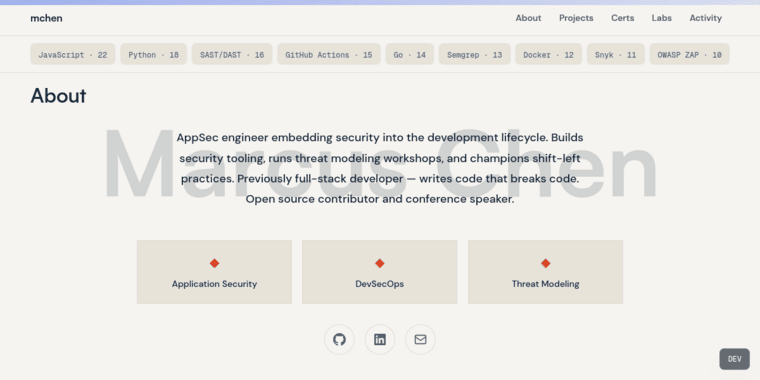
Task: Jump to the Activity section
Action: (706, 18)
